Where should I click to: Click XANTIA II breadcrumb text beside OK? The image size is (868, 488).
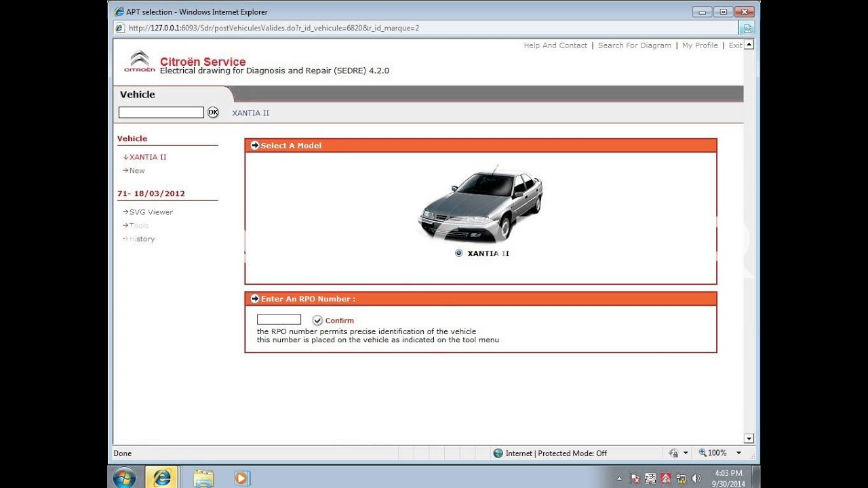coord(250,113)
